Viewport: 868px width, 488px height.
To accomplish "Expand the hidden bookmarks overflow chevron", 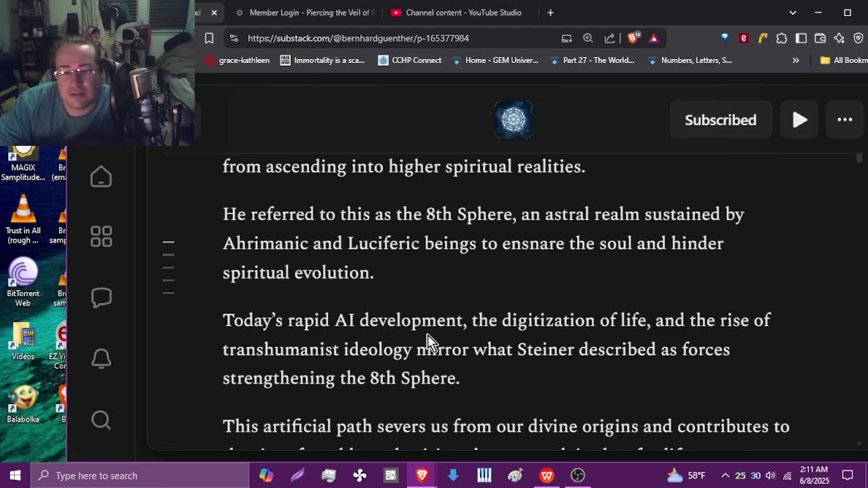I will click(795, 60).
